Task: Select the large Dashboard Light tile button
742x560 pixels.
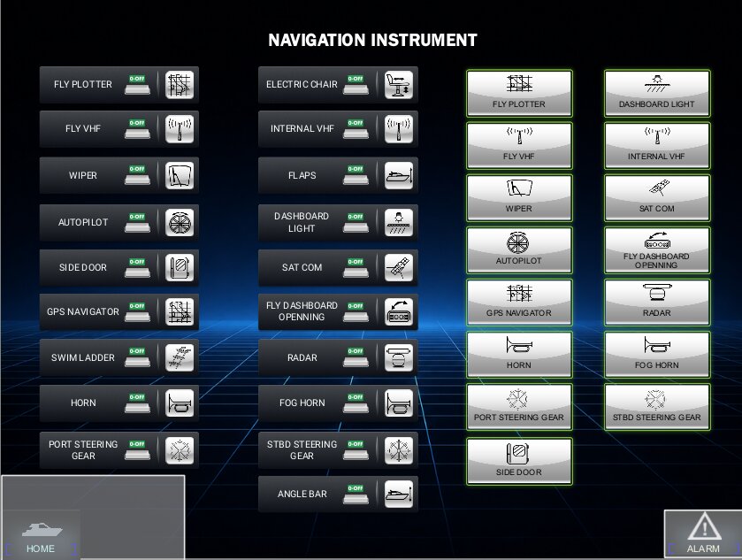Action: click(657, 93)
